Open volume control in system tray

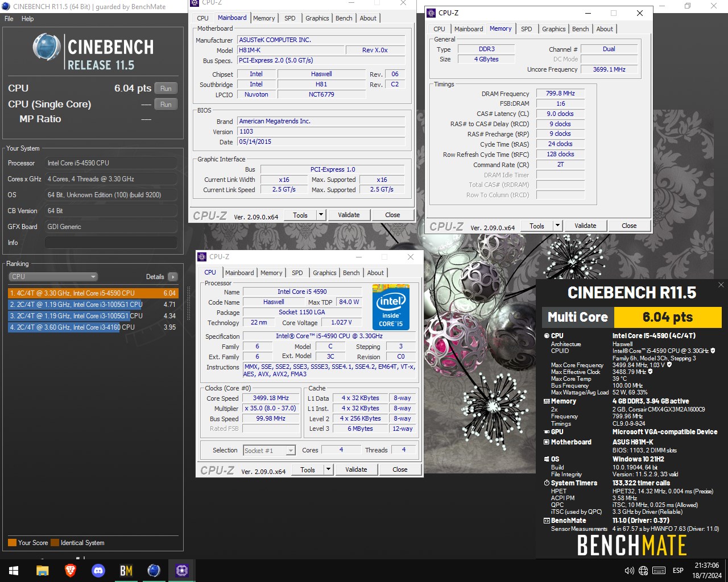coord(629,571)
